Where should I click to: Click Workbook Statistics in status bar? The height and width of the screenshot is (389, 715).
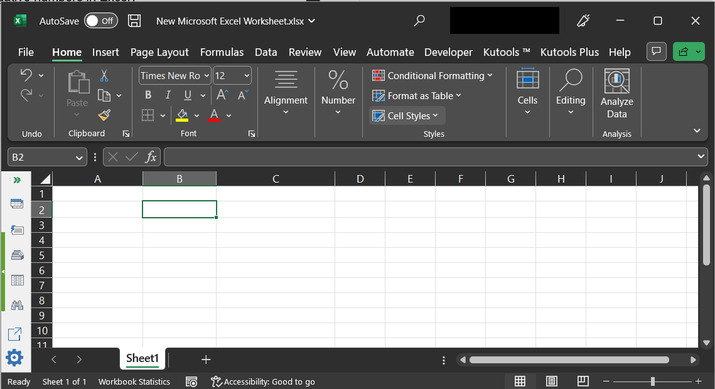pos(134,382)
